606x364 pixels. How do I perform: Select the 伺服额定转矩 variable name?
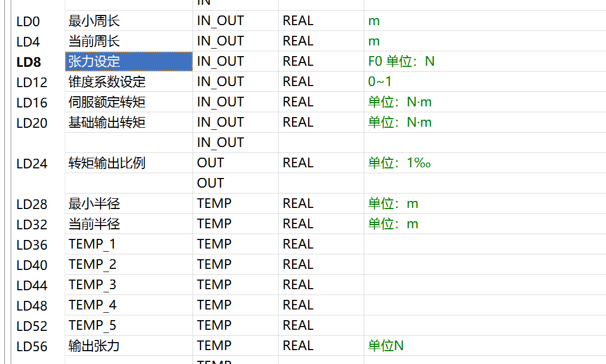click(106, 103)
